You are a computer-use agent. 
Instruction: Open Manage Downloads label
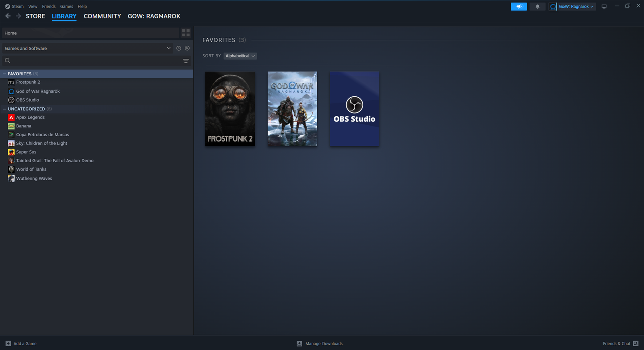tap(324, 344)
